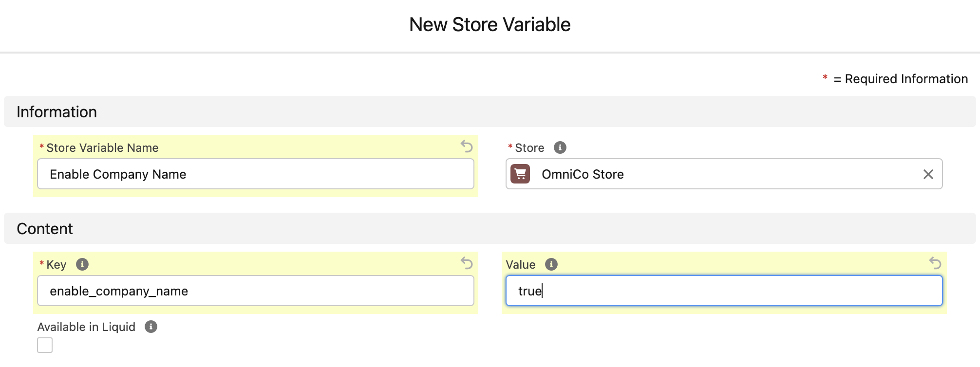Image resolution: width=980 pixels, height=367 pixels.
Task: Click the New Store Variable title
Action: pyautogui.click(x=490, y=25)
